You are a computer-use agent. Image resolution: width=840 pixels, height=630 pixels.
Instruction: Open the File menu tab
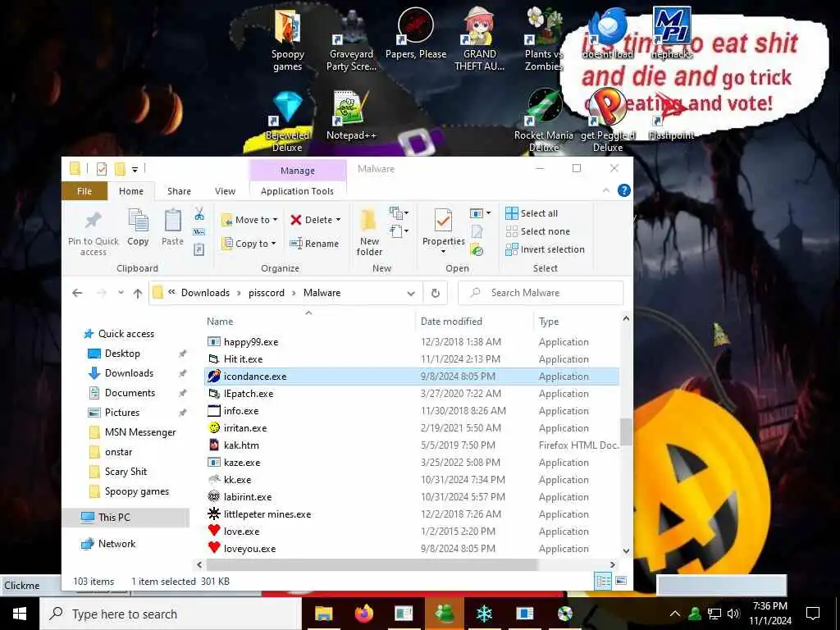84,191
